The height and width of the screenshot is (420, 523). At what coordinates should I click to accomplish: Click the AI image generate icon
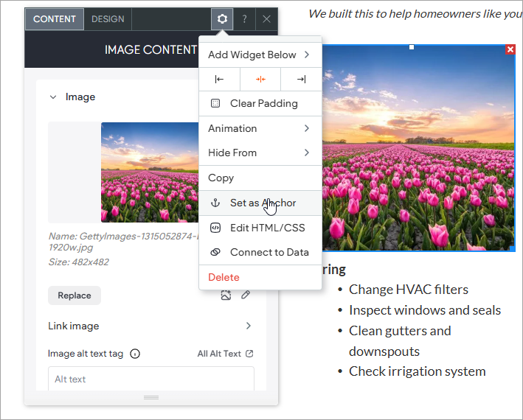[x=226, y=295]
